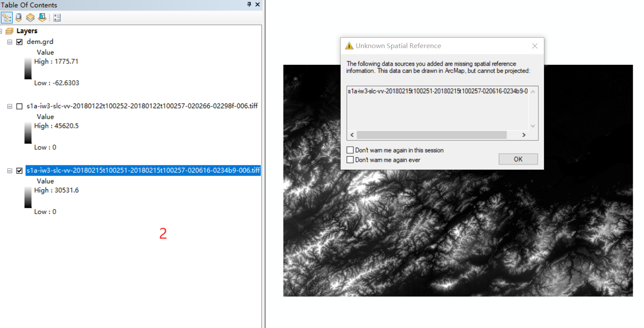Select the List By Drawing Order icon
644x328 pixels.
(6, 17)
